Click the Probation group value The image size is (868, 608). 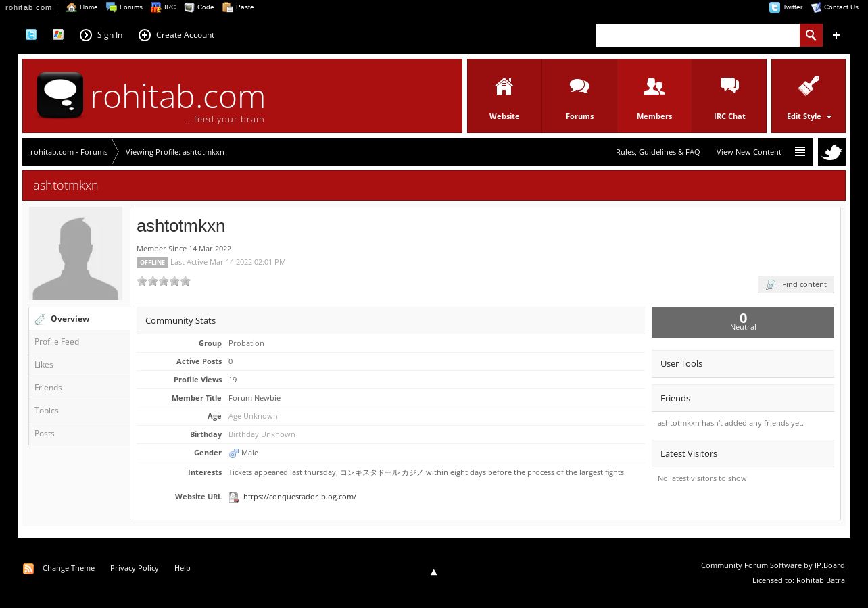coord(246,343)
